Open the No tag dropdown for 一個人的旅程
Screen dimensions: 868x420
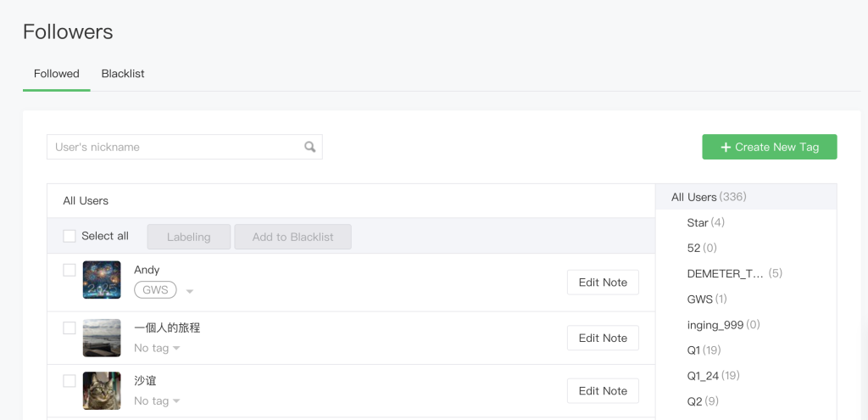(176, 348)
